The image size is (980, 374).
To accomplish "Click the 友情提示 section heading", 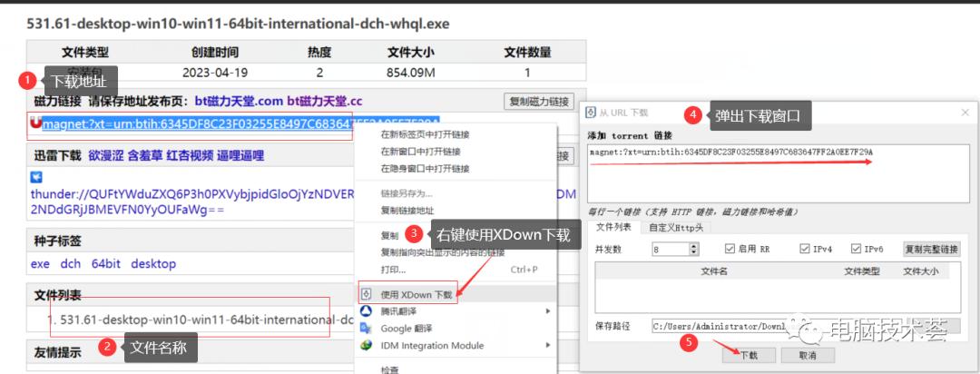I will [57, 352].
